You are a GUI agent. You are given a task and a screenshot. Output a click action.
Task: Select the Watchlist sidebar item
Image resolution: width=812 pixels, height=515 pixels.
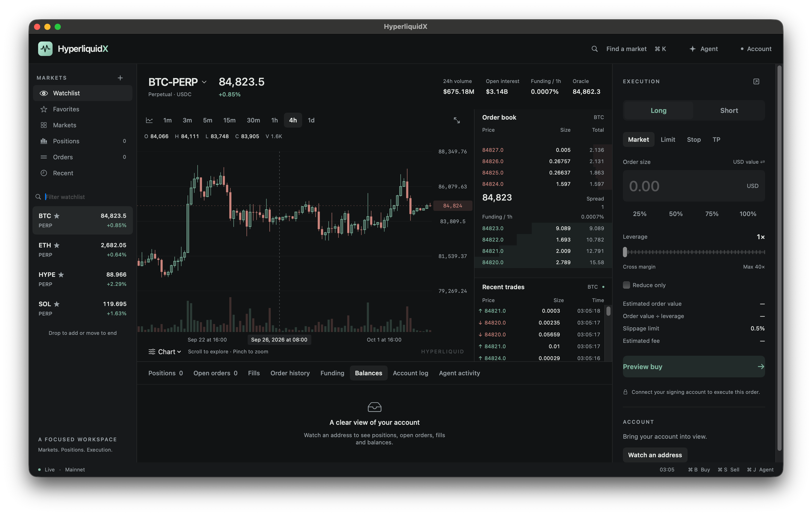82,93
